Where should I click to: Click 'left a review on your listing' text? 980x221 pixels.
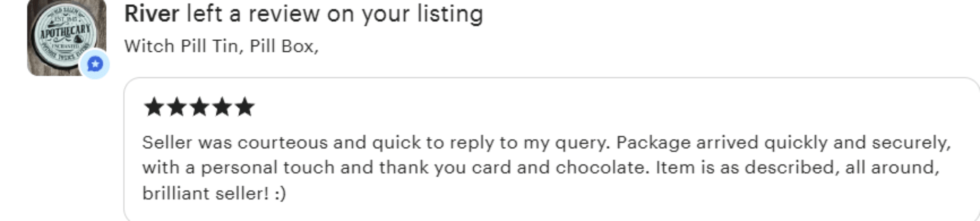[x=334, y=14]
